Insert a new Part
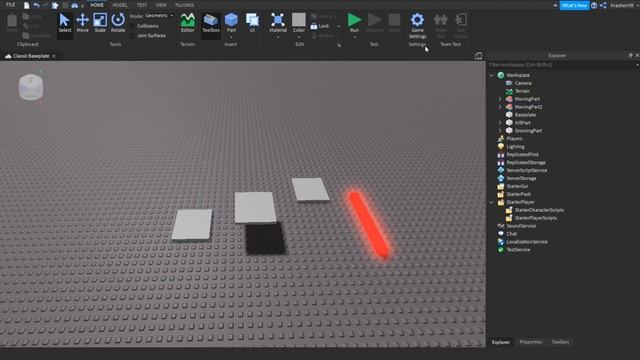The height and width of the screenshot is (360, 640). click(231, 23)
